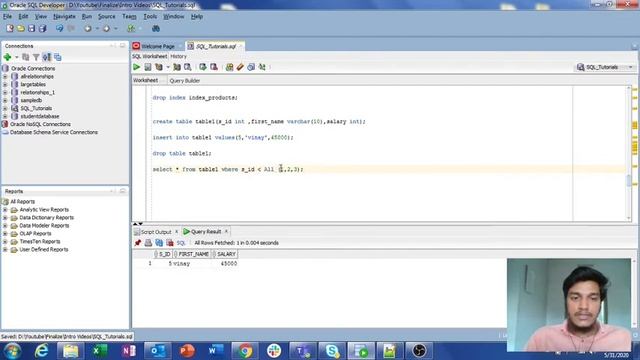This screenshot has width=640, height=360.
Task: Select Oracle NoSQL Connections item
Action: [40, 124]
